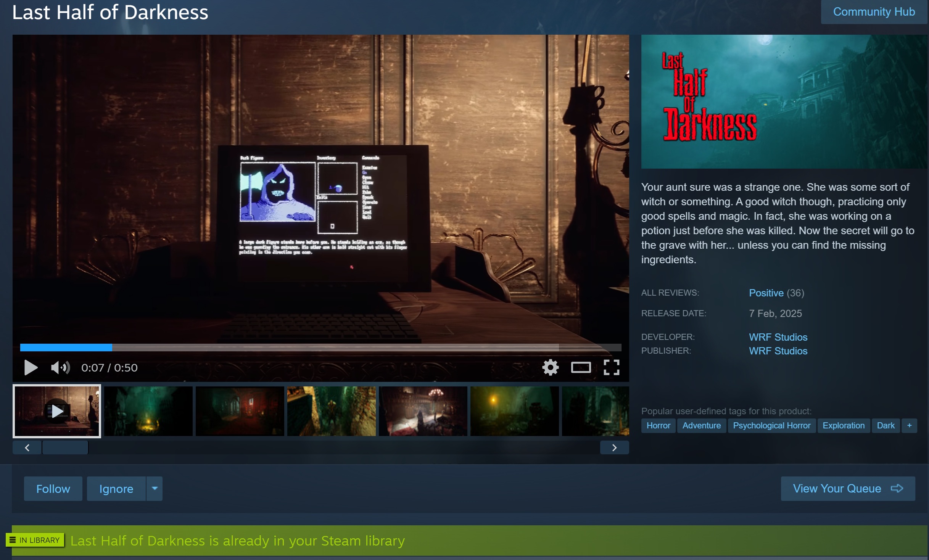
Task: Select the Psychological Horror tag
Action: [x=771, y=425]
